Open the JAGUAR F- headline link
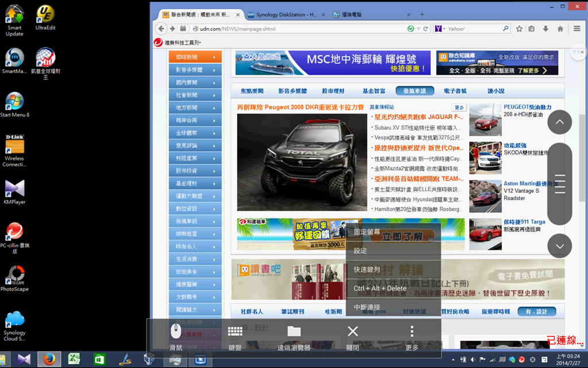Image resolution: width=588 pixels, height=368 pixels. pos(419,117)
